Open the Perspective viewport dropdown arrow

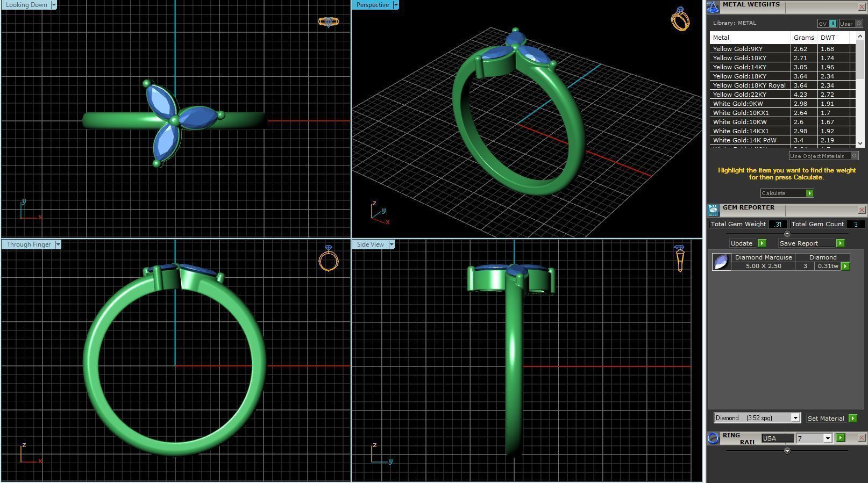tap(396, 5)
